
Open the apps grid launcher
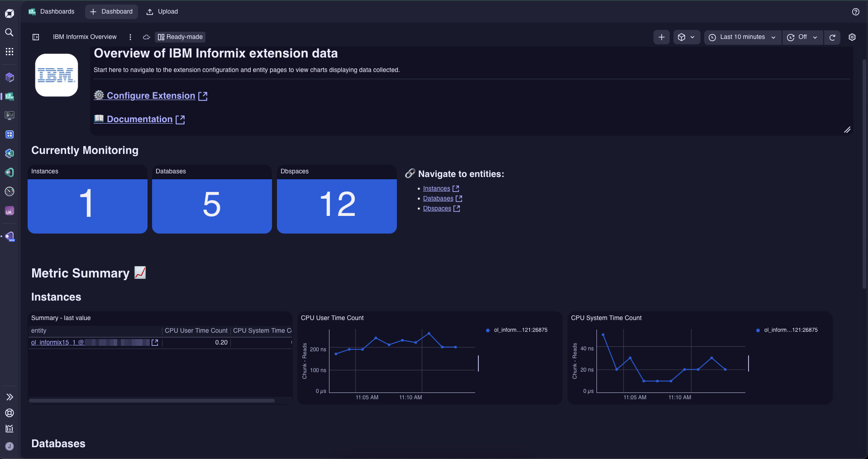[10, 52]
